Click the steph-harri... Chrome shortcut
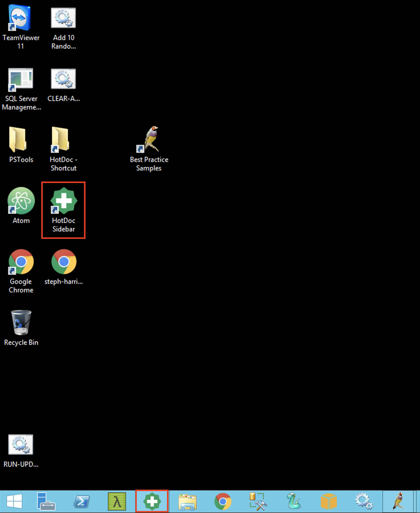 64,267
